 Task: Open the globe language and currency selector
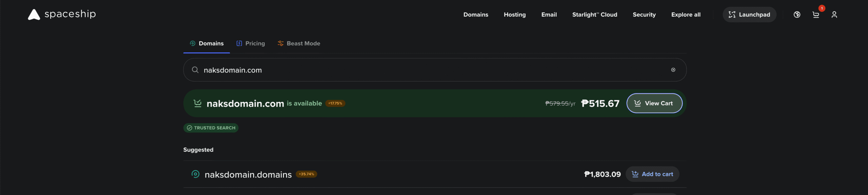797,15
